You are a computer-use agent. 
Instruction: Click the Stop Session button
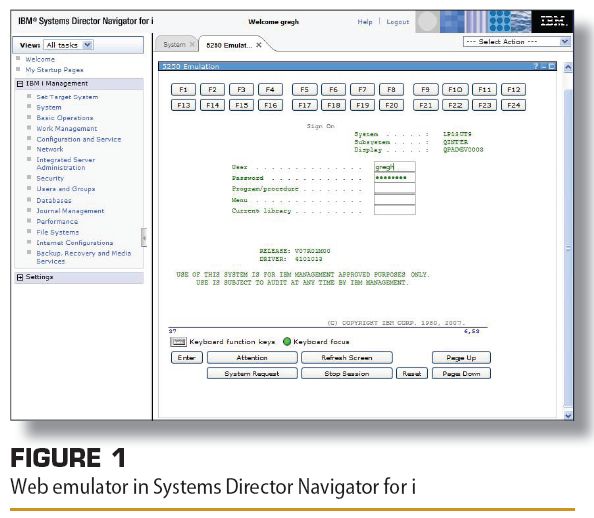tap(347, 374)
